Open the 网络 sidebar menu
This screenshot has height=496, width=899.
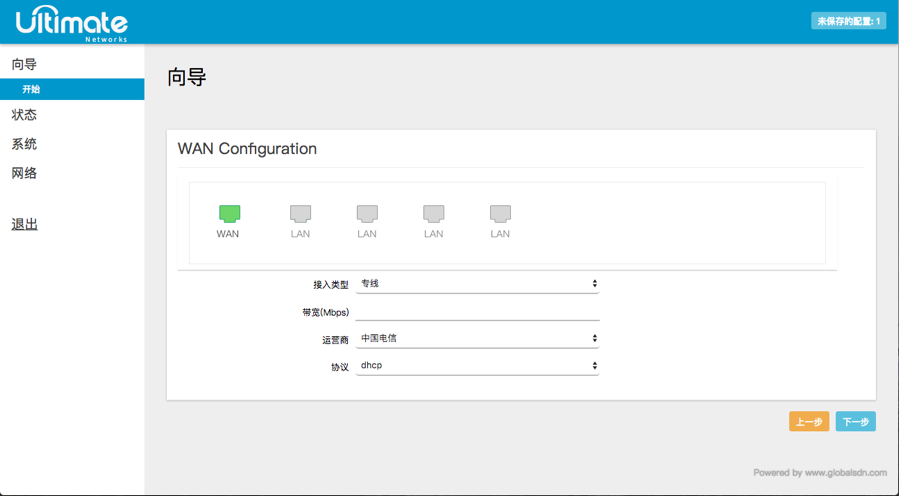click(x=25, y=173)
